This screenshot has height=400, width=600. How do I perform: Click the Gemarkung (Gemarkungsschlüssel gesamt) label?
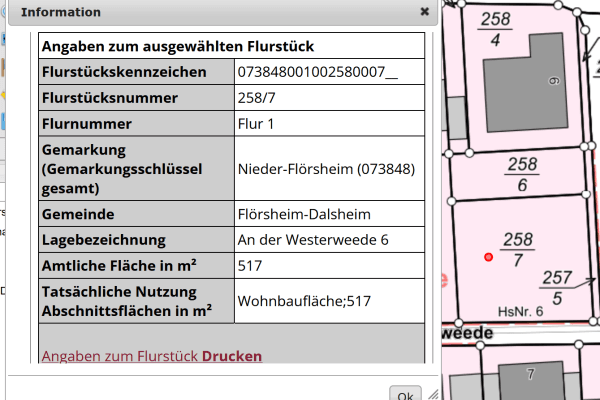(x=122, y=169)
